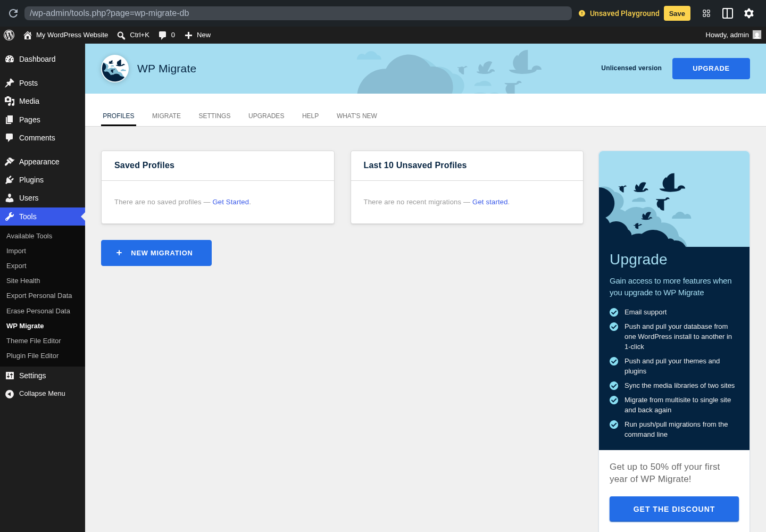The image size is (766, 532).
Task: Open the Upgrades tab
Action: tap(267, 116)
